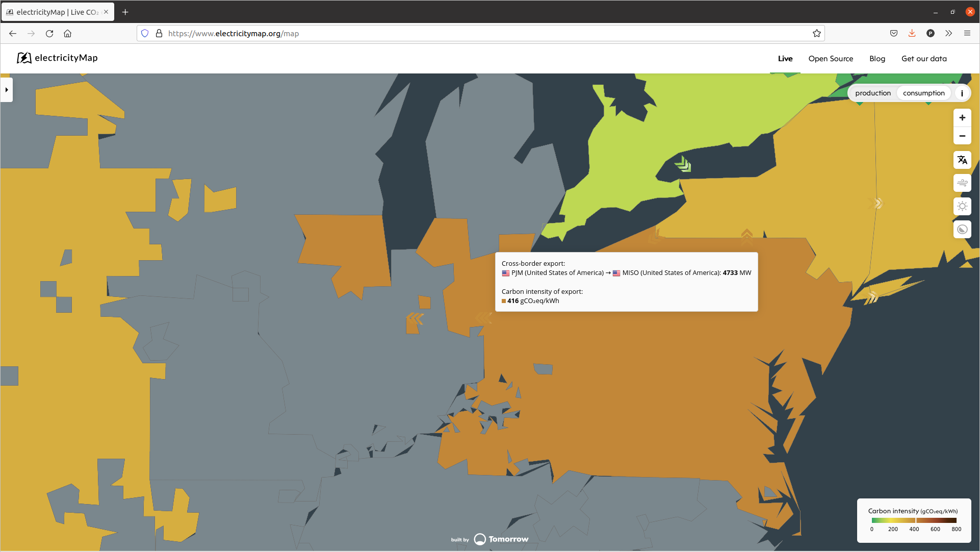Open the Firefox overflow chevron menu
980x552 pixels.
(948, 34)
